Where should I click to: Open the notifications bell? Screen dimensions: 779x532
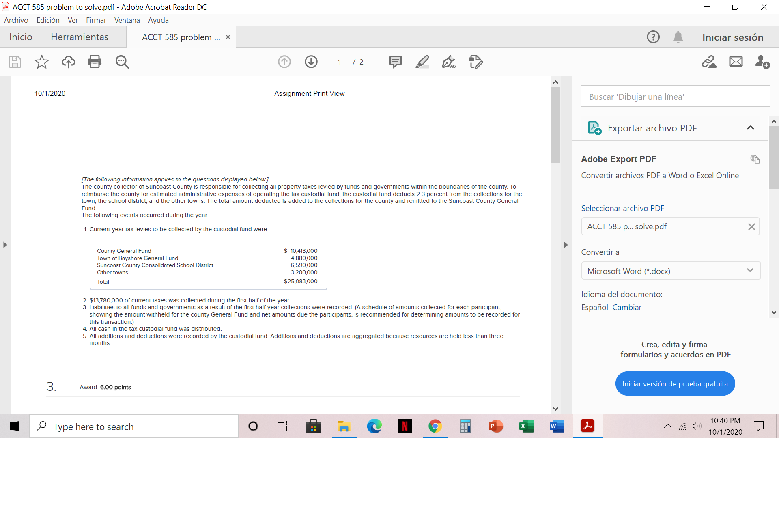click(678, 37)
